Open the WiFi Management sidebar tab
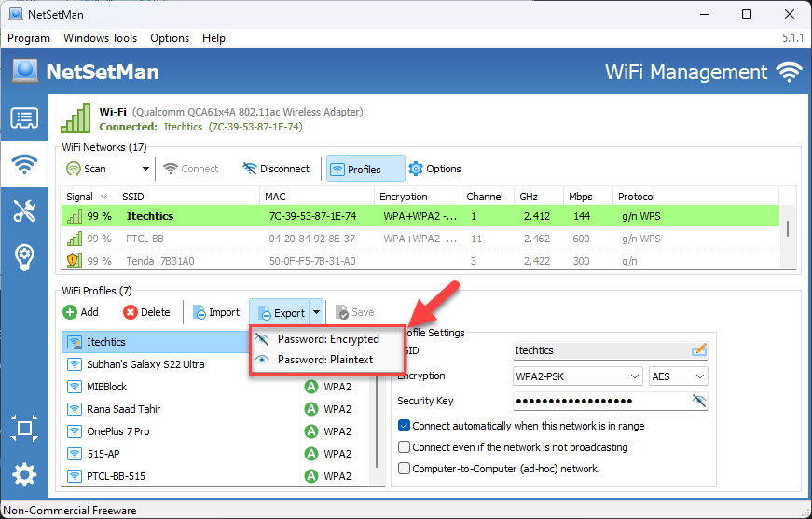 24,164
